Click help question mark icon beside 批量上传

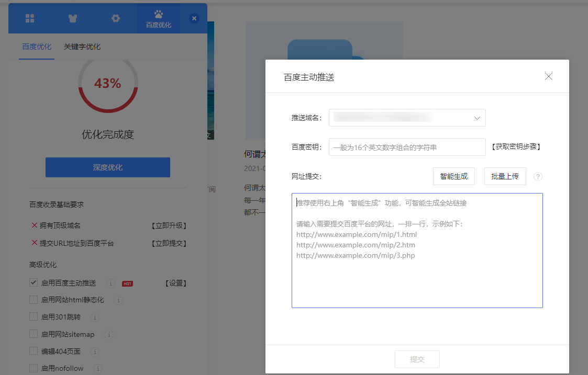(538, 177)
